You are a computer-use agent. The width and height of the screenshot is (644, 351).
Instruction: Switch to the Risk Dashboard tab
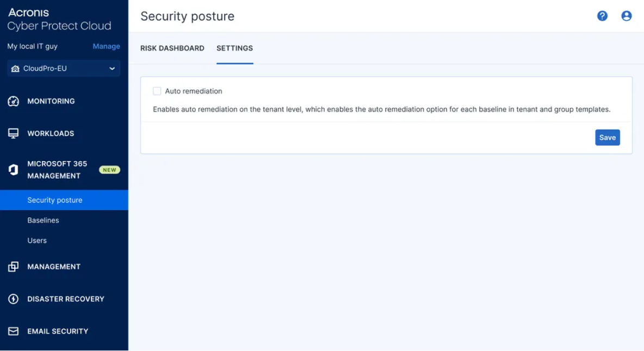click(x=172, y=48)
